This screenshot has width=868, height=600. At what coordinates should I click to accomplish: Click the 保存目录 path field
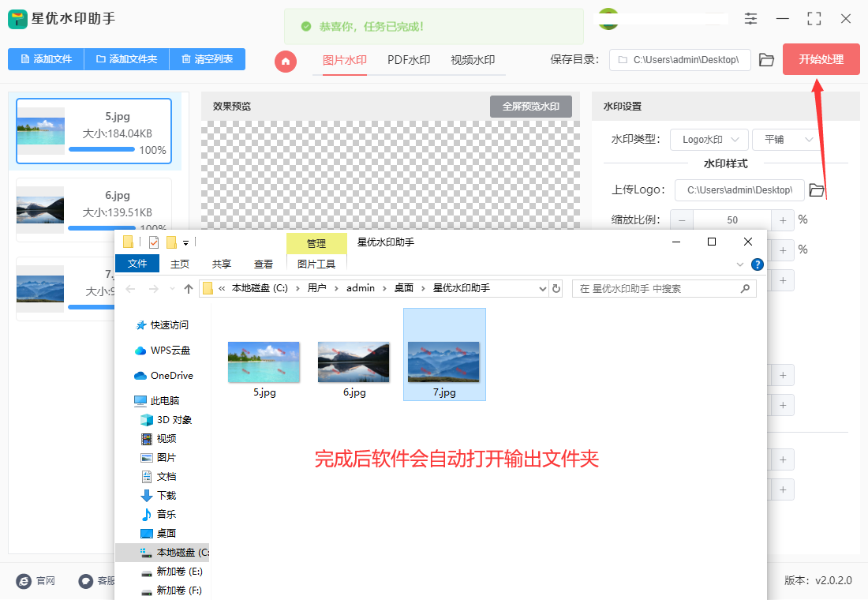click(x=679, y=60)
